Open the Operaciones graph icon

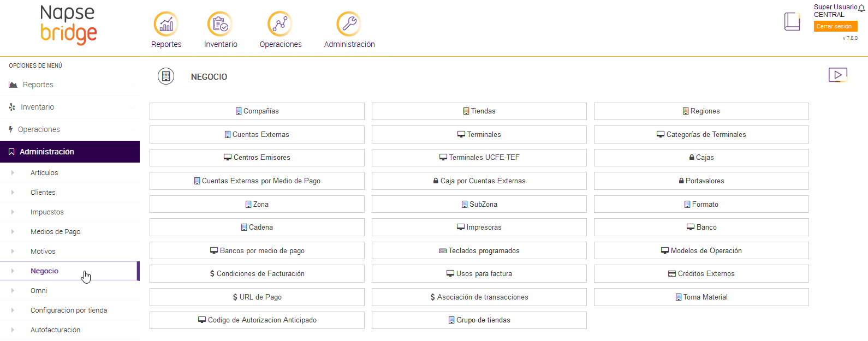point(280,25)
